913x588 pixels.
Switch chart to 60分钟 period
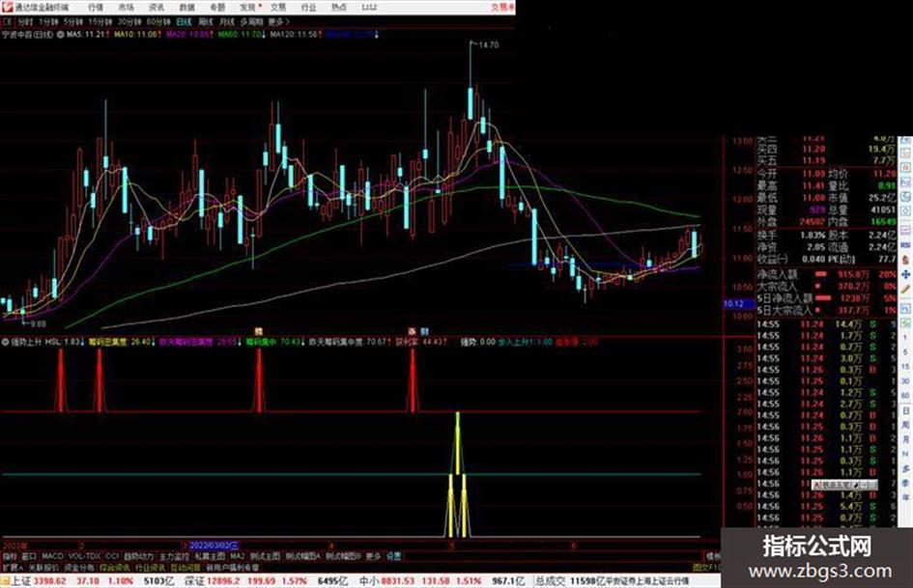tap(158, 21)
